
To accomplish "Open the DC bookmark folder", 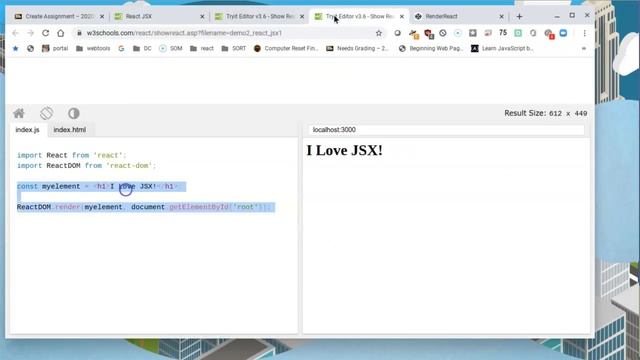I will click(142, 48).
